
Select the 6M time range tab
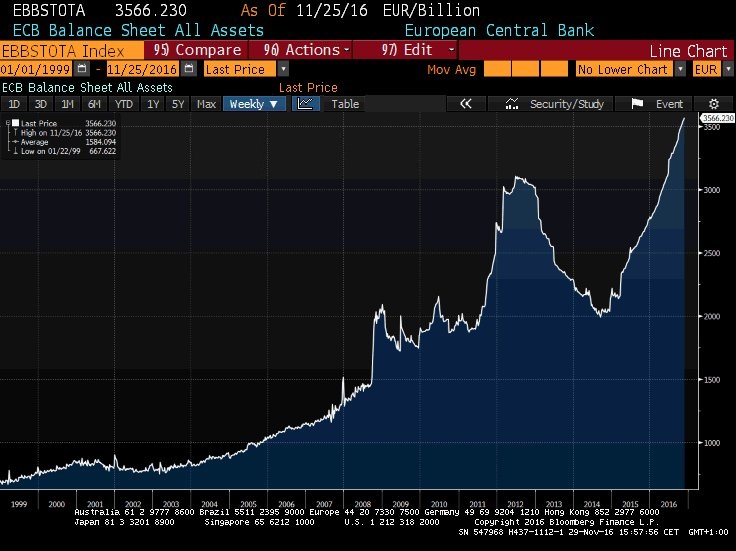[x=94, y=104]
